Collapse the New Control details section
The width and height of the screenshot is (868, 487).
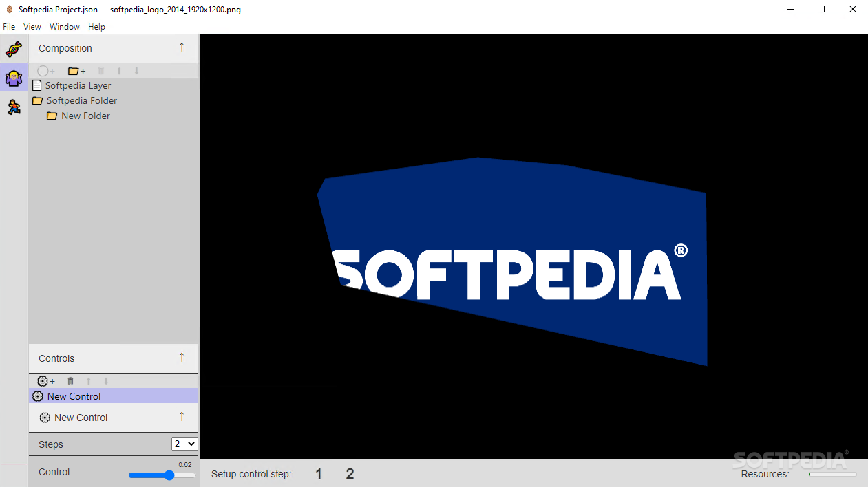(182, 417)
